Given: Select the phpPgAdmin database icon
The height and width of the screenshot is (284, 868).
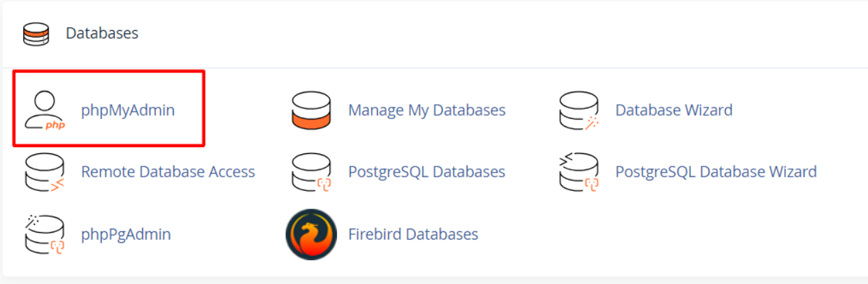Looking at the screenshot, I should click(44, 234).
